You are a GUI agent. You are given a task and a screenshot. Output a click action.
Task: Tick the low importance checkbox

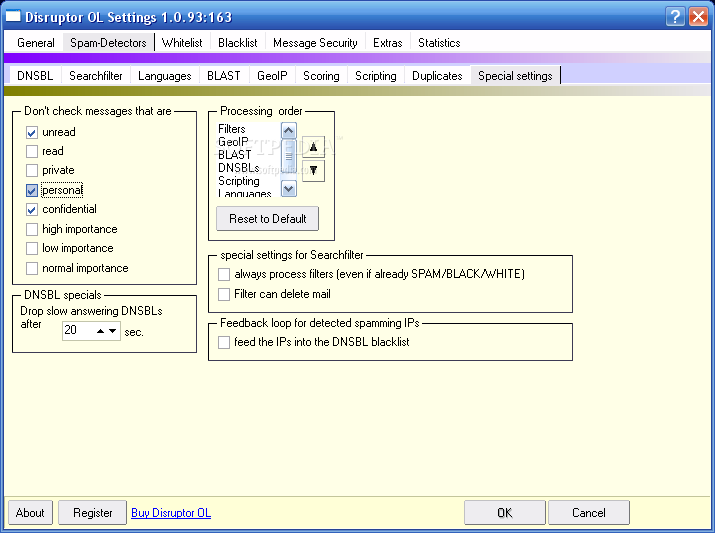tap(32, 248)
